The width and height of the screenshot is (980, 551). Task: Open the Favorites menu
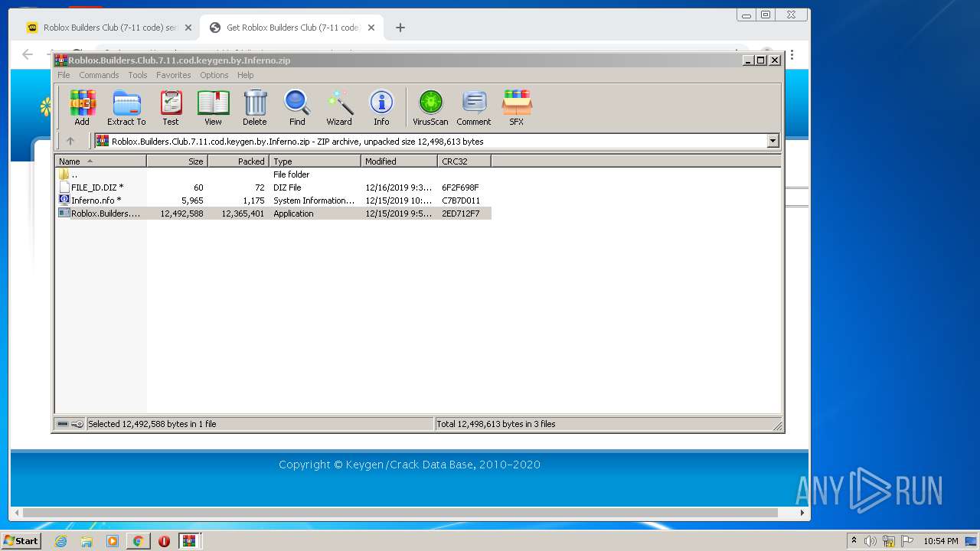(174, 75)
